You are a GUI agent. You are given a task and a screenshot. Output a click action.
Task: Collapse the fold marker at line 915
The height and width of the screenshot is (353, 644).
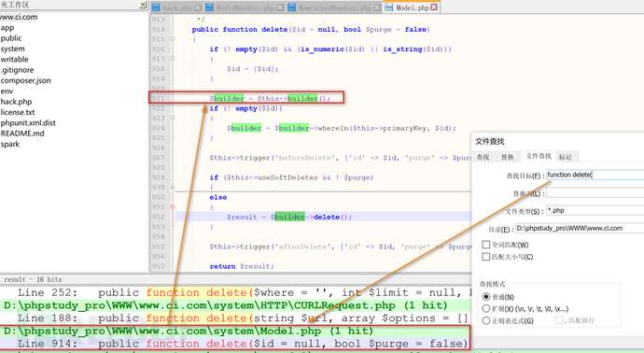tap(173, 39)
